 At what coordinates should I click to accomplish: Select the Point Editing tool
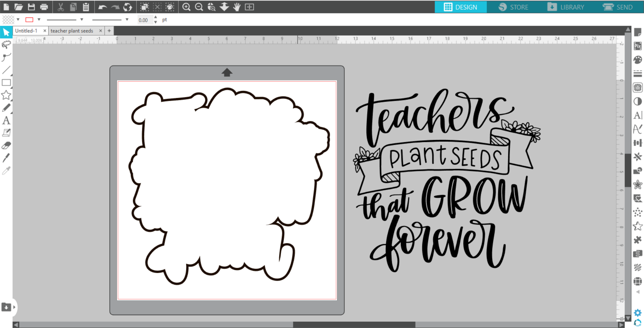[x=6, y=58]
